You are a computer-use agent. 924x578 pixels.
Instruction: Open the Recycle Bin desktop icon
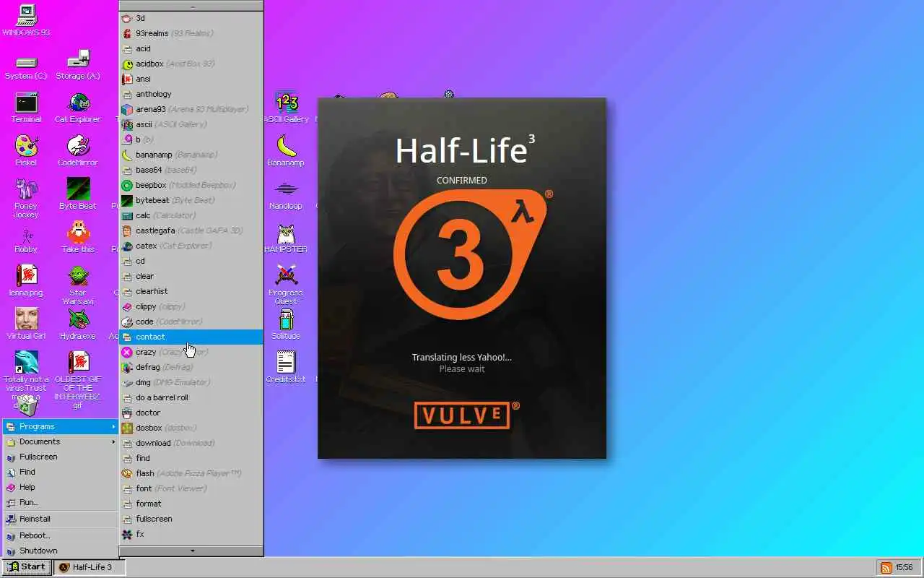26,406
